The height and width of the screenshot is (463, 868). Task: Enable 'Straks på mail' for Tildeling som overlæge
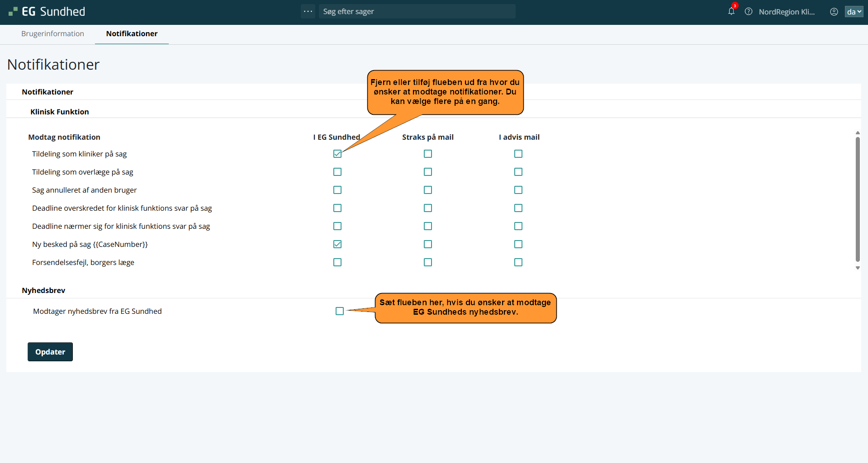pos(428,172)
